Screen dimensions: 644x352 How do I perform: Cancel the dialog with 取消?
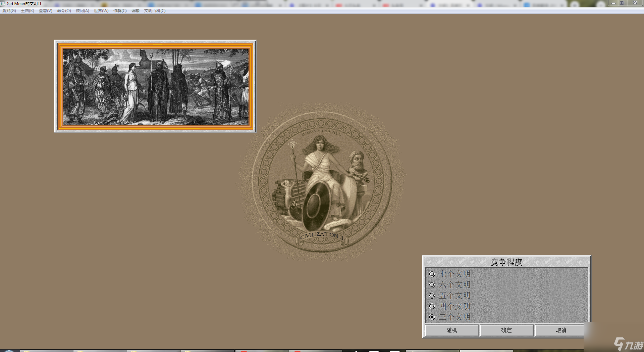point(561,330)
